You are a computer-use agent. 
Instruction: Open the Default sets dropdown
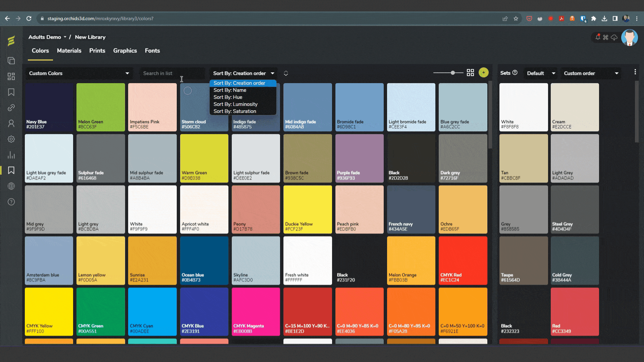coord(541,73)
